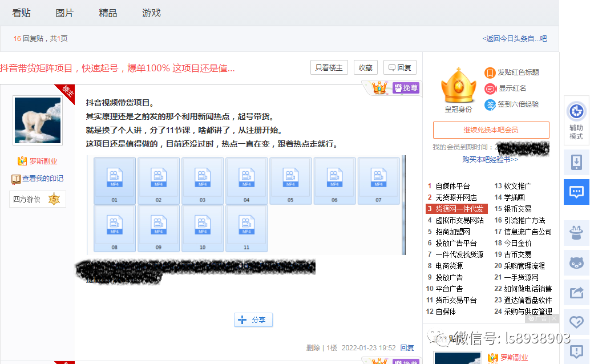Click the magic hat icon in right sidebar
The image size is (590, 364).
point(576,232)
